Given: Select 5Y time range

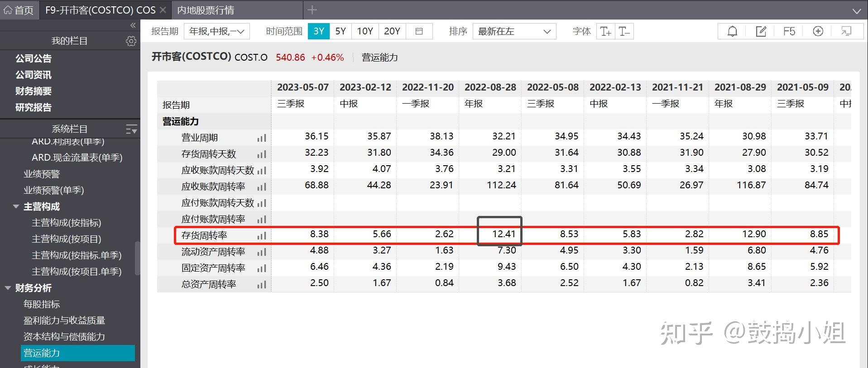Looking at the screenshot, I should [x=340, y=31].
